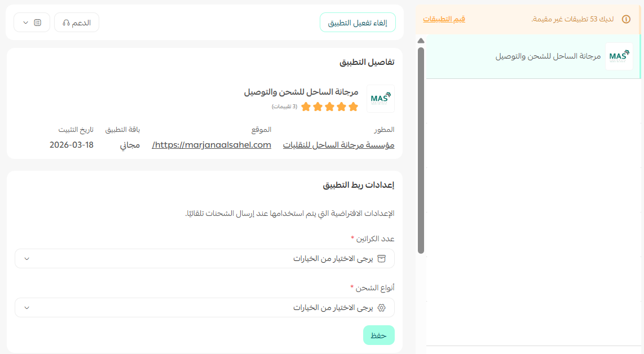Select the fifth star of the app rating
The width and height of the screenshot is (644, 354).
pos(306,106)
